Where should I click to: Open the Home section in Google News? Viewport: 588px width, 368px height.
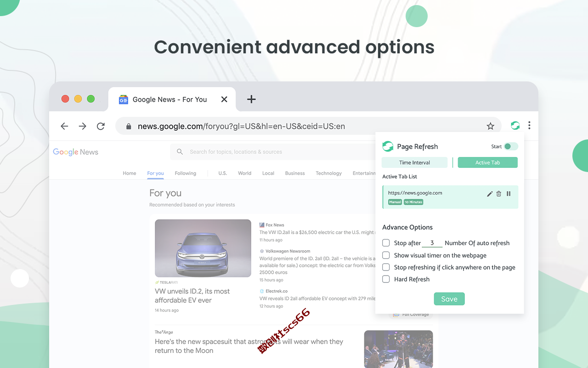pos(130,173)
